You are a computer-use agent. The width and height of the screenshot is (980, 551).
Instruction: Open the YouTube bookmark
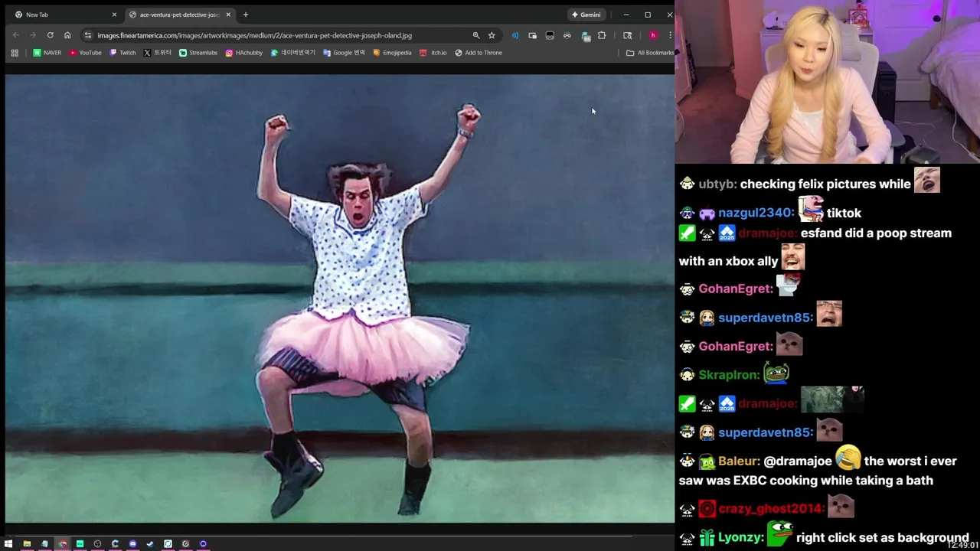click(85, 53)
